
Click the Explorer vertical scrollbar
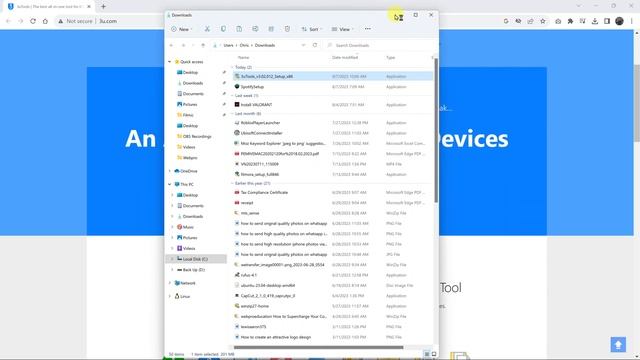[436, 131]
